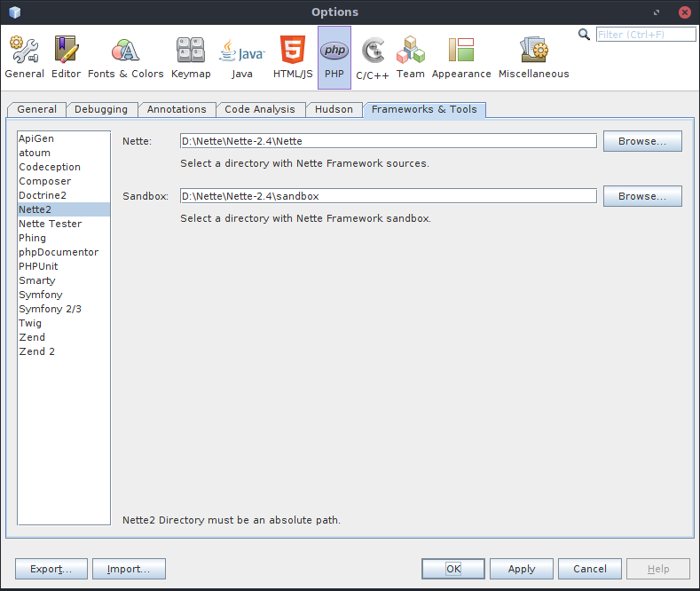
Task: Switch to the Code Analysis tab
Action: [x=260, y=109]
